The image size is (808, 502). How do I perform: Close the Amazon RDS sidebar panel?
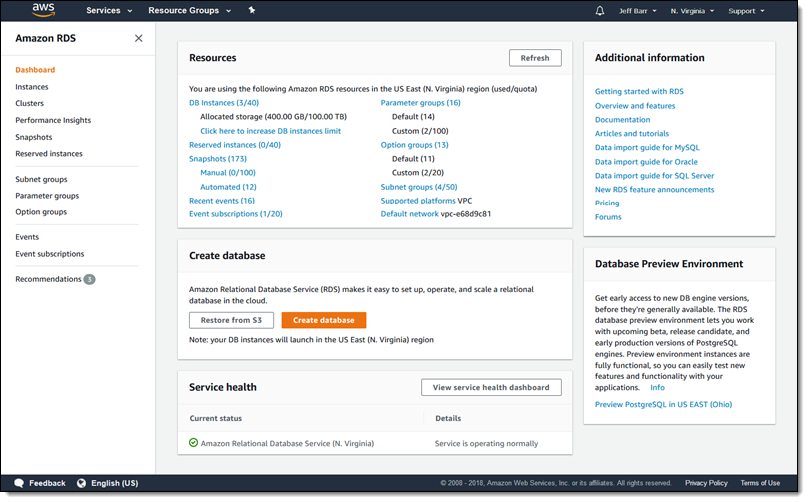coord(138,38)
